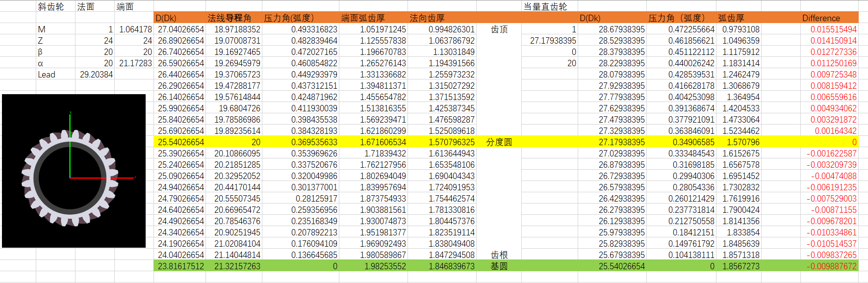
Task: Click the cell 1.71839432
Action: (385, 154)
